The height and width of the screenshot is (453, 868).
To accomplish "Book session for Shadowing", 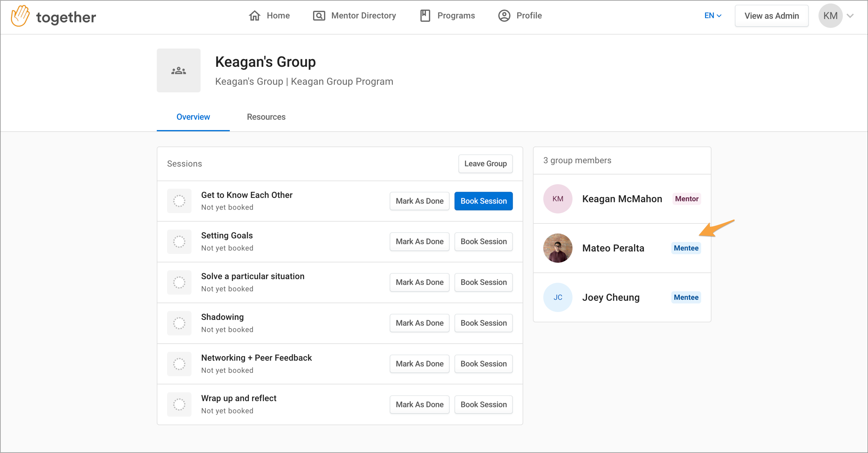I will 483,323.
